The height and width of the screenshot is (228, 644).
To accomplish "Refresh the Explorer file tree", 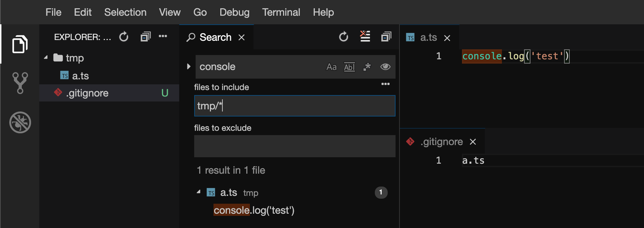I will click(x=124, y=37).
